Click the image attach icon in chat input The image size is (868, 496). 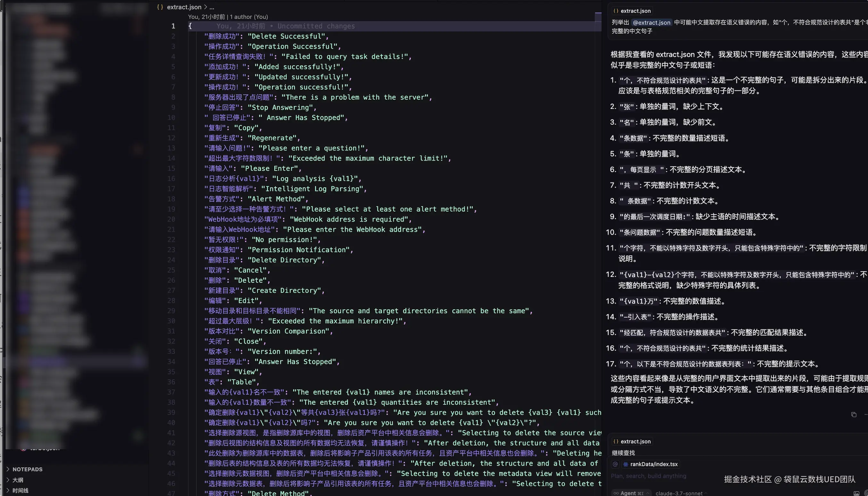pyautogui.click(x=856, y=493)
